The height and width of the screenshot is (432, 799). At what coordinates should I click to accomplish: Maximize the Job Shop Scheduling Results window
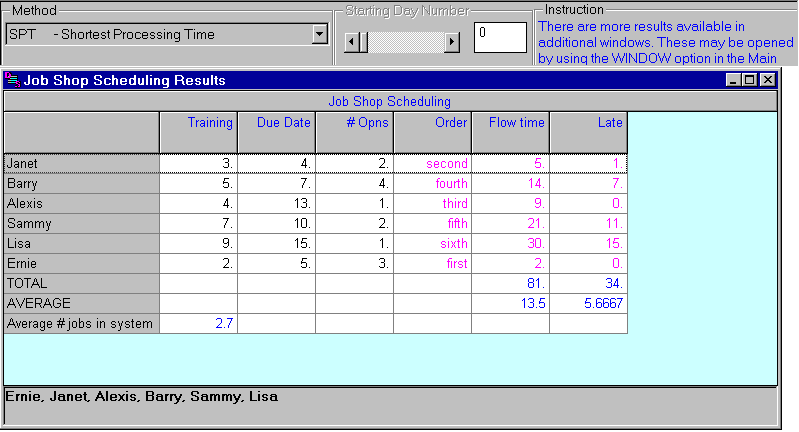click(751, 80)
